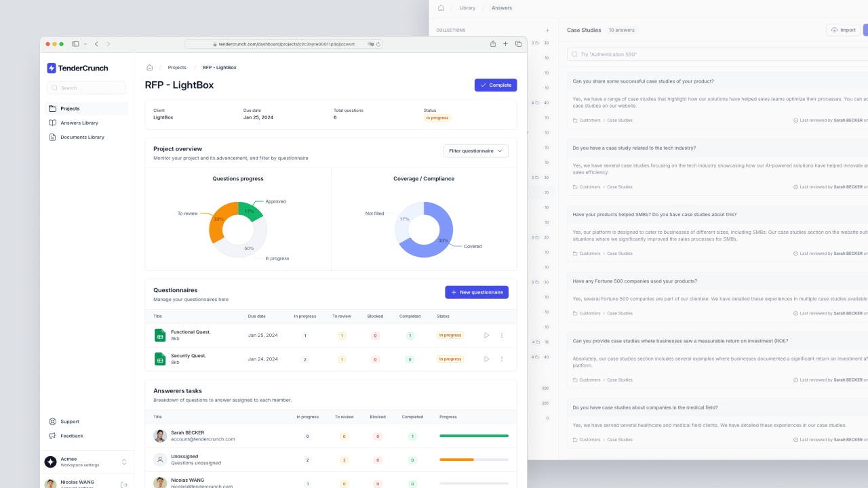Open the browser sidebar dropdown arrow
The width and height of the screenshot is (868, 488).
[84, 43]
